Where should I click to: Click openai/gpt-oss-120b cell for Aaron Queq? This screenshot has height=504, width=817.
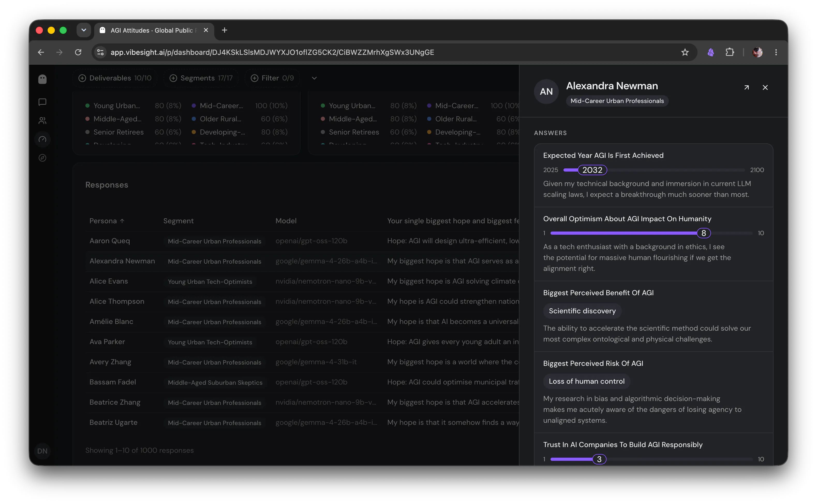[x=311, y=241]
